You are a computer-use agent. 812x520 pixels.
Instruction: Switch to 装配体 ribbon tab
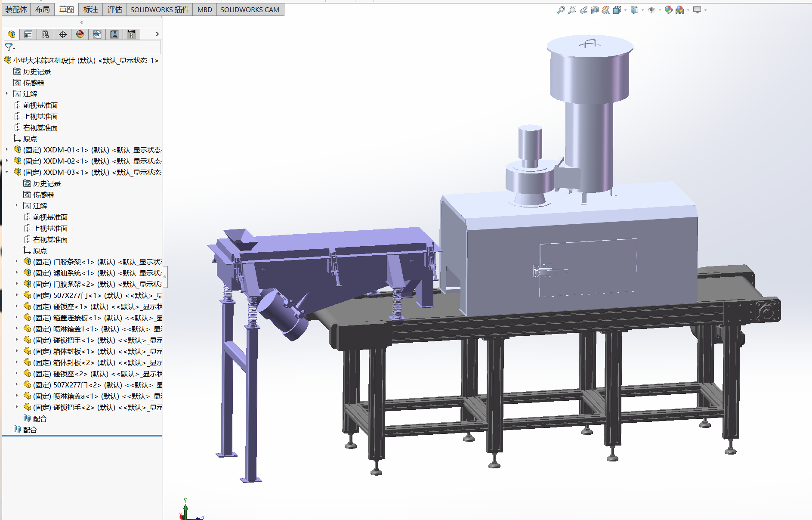[x=16, y=9]
